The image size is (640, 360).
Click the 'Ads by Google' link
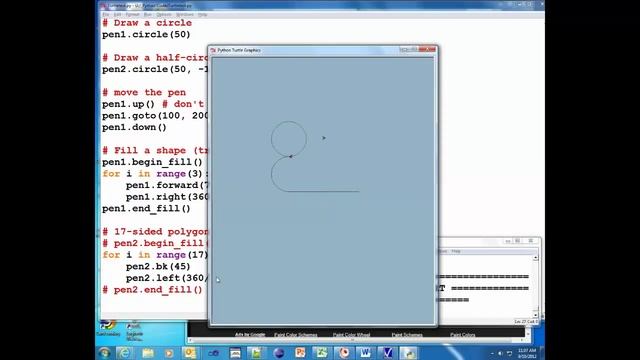pos(250,335)
